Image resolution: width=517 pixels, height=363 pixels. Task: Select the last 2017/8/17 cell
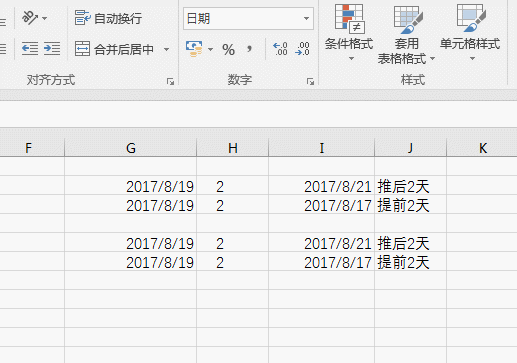322,262
